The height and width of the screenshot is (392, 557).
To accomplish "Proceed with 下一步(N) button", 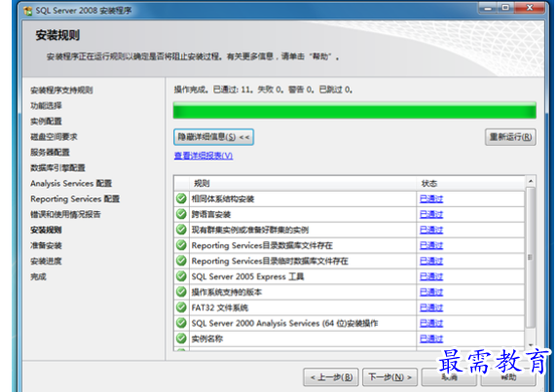I will click(x=390, y=376).
